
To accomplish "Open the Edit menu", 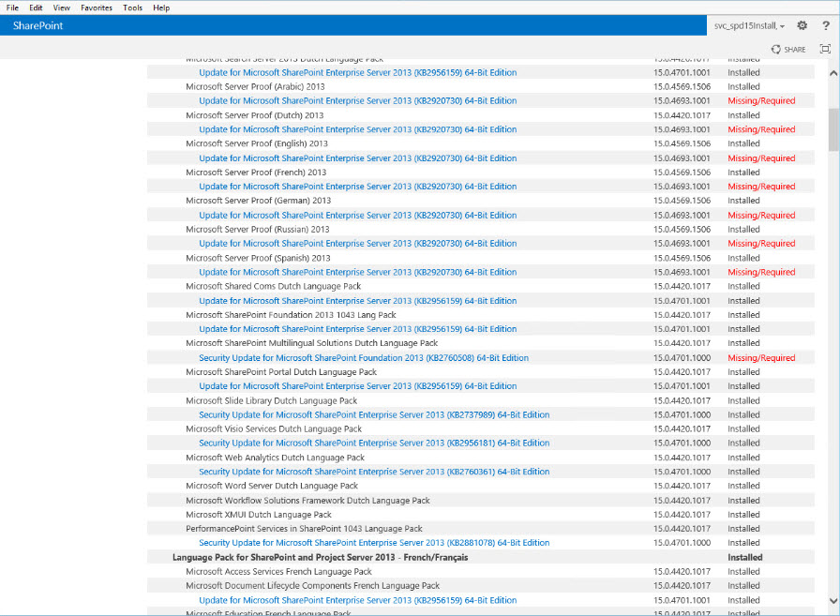I will coord(36,8).
